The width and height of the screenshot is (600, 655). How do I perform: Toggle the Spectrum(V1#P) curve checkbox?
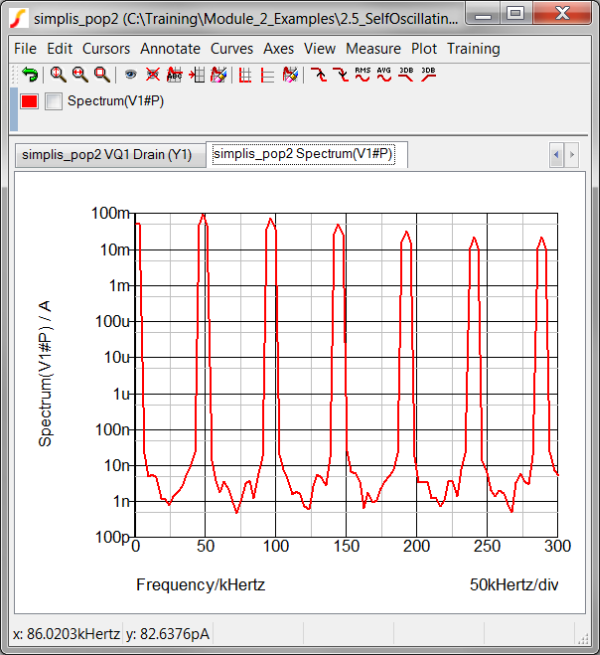(x=54, y=101)
